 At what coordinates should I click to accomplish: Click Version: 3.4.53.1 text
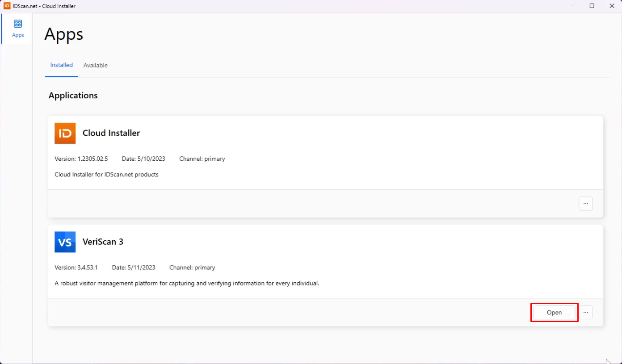pos(76,268)
